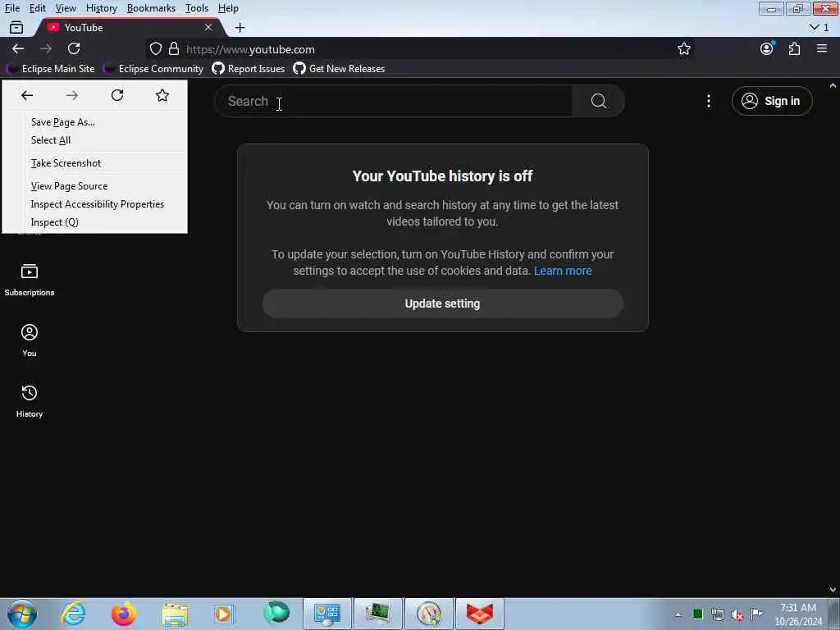Open the History menu in menu bar
Screen dimensions: 840x630
[101, 8]
